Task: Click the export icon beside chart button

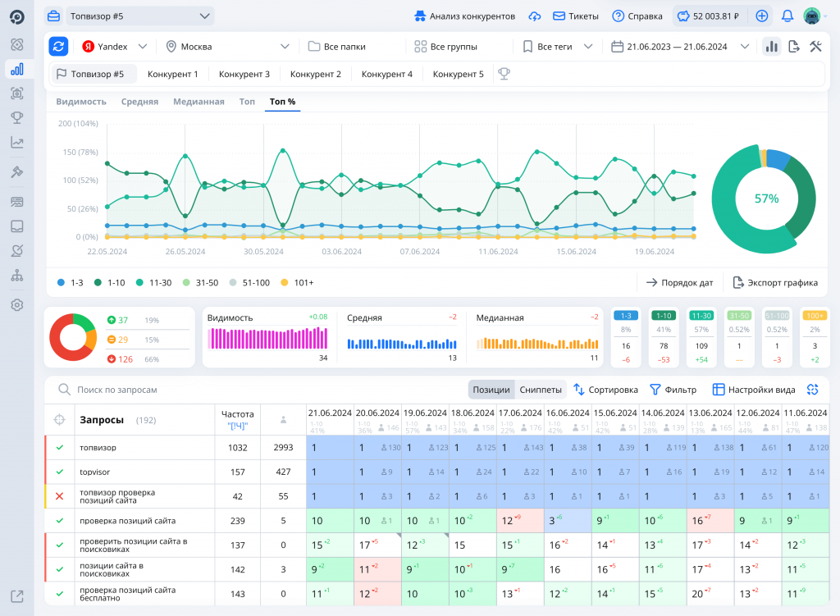Action: pyautogui.click(x=793, y=47)
